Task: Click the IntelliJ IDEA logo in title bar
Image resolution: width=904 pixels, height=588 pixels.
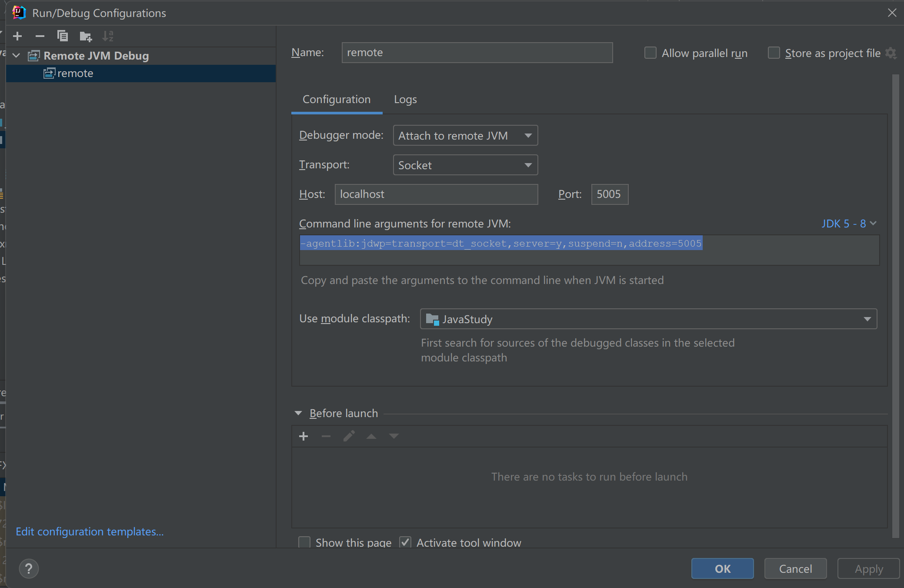Action: 19,13
